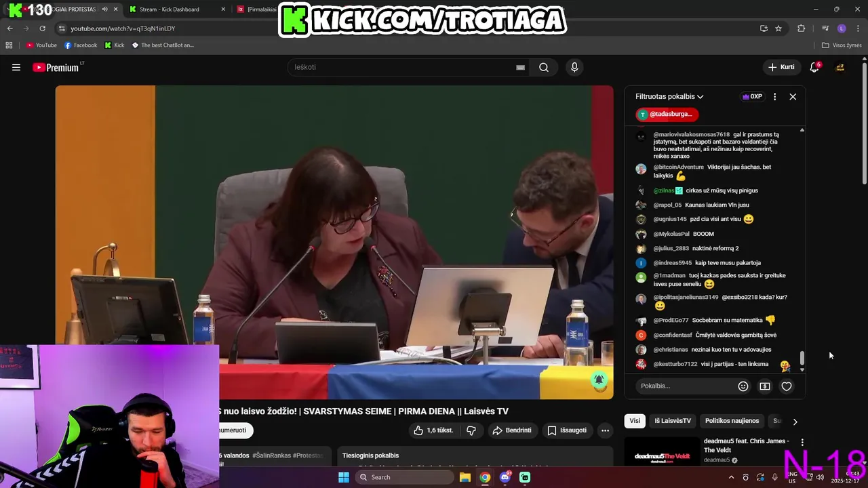Open Discord from the taskbar
Image resolution: width=868 pixels, height=488 pixels.
(505, 477)
